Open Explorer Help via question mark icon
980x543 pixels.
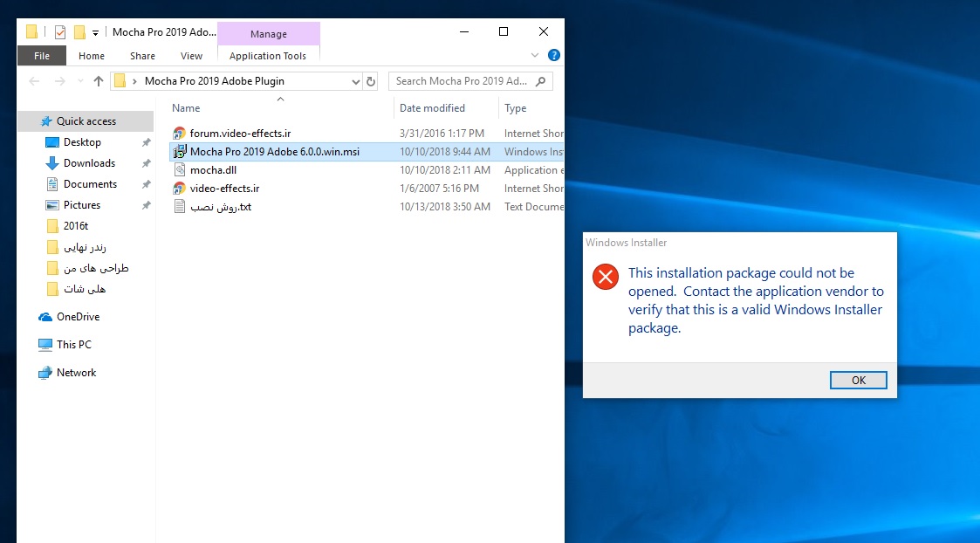[554, 55]
